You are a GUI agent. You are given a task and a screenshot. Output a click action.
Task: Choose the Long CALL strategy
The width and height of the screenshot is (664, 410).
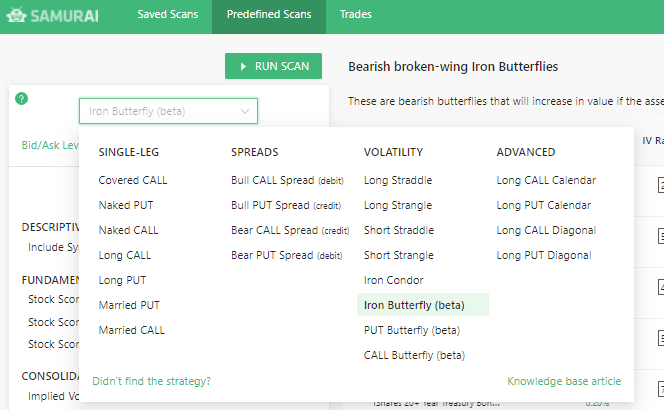tap(124, 255)
